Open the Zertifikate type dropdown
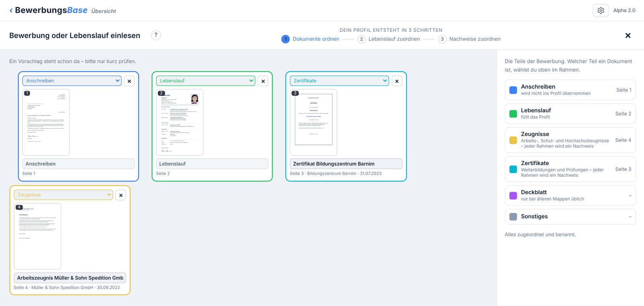This screenshot has height=306, width=644. pyautogui.click(x=339, y=81)
